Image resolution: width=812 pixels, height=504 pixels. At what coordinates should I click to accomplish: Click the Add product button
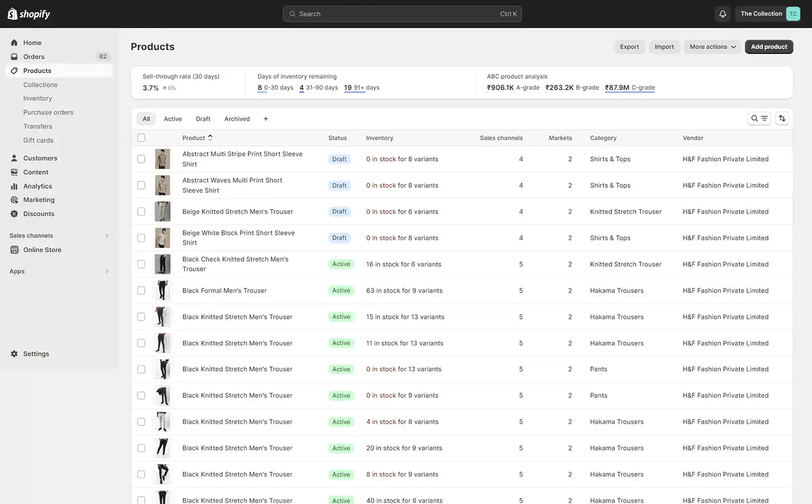click(x=769, y=46)
